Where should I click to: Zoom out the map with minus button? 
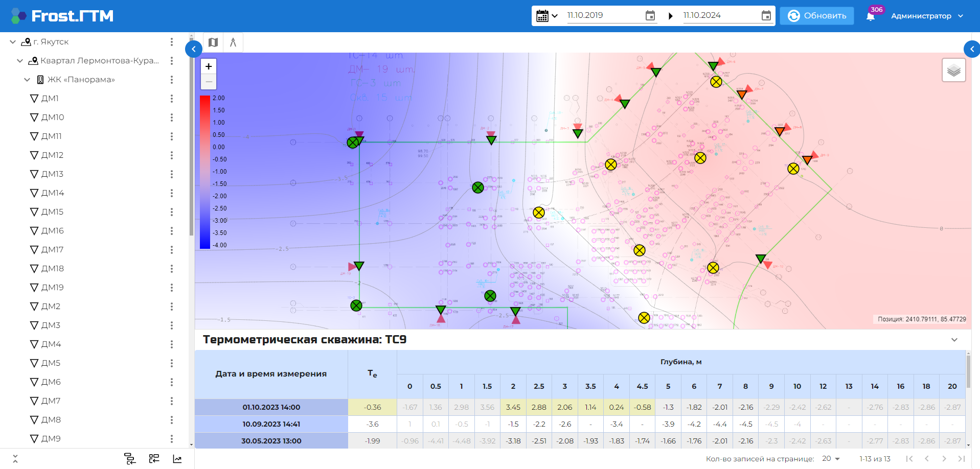209,82
